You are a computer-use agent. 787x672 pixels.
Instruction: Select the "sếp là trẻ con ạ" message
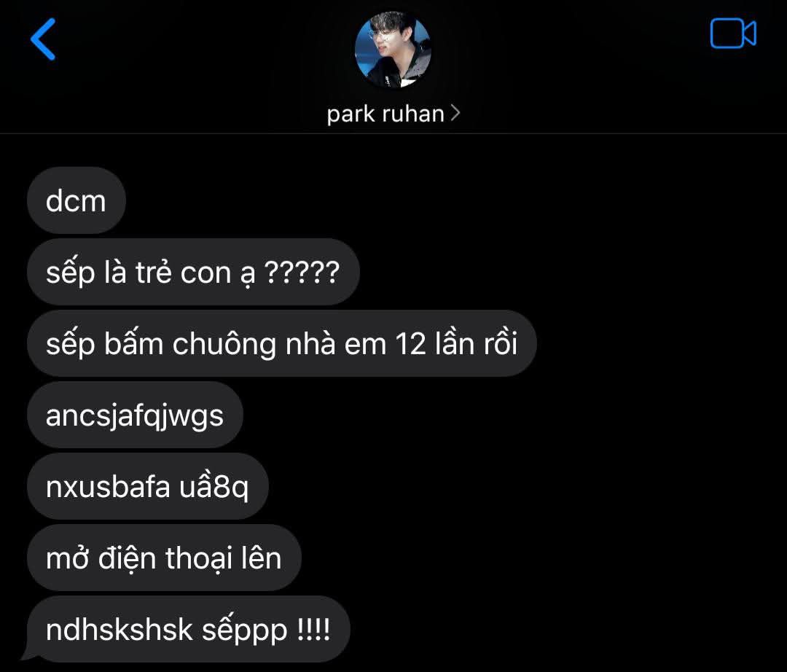point(193,272)
